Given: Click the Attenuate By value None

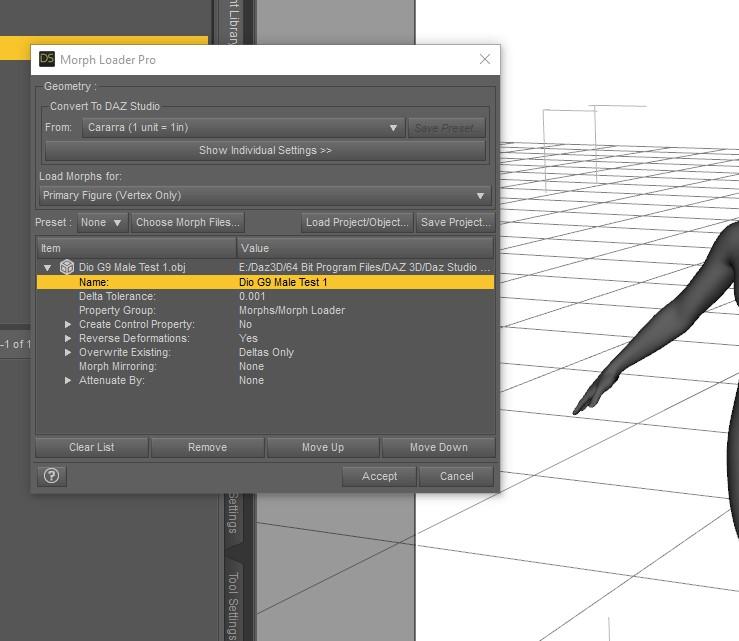Looking at the screenshot, I should click(251, 380).
